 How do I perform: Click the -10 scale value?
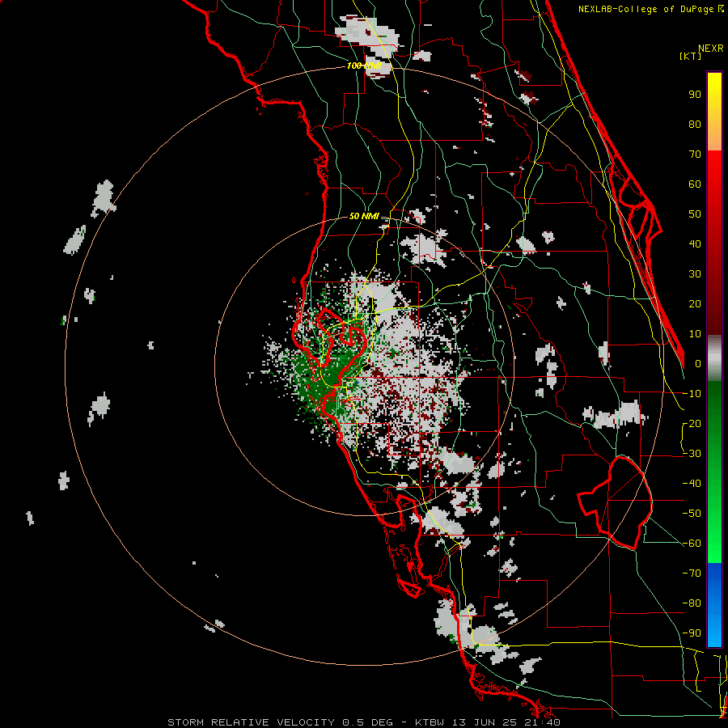(x=692, y=394)
